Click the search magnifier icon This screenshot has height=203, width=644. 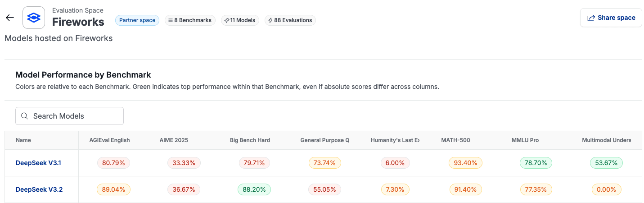(25, 116)
